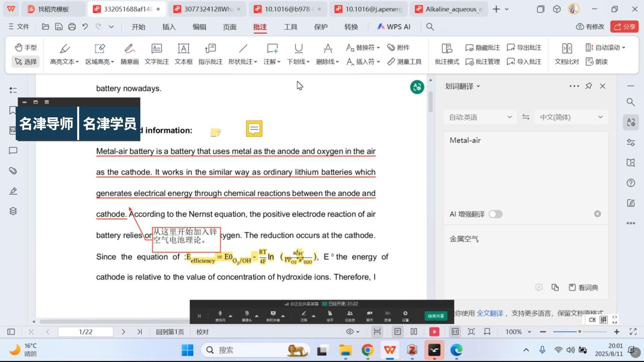Pin the translation panel
The height and width of the screenshot is (362, 644).
pos(588,86)
